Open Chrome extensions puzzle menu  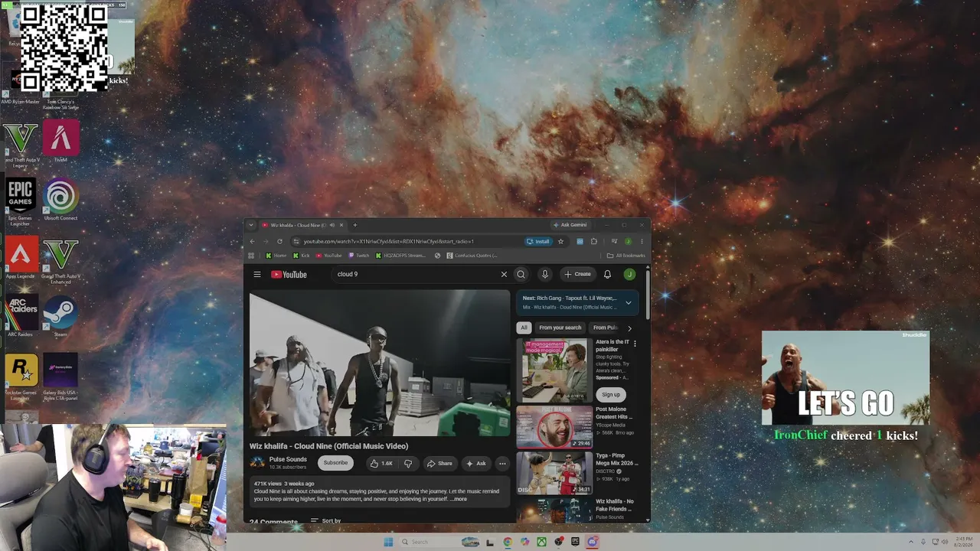pyautogui.click(x=594, y=242)
